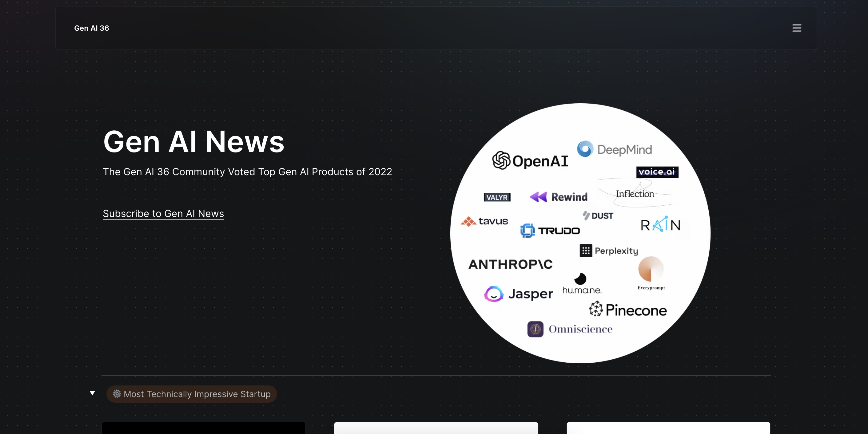This screenshot has width=868, height=434.
Task: Click the voice.ai logo
Action: point(657,172)
